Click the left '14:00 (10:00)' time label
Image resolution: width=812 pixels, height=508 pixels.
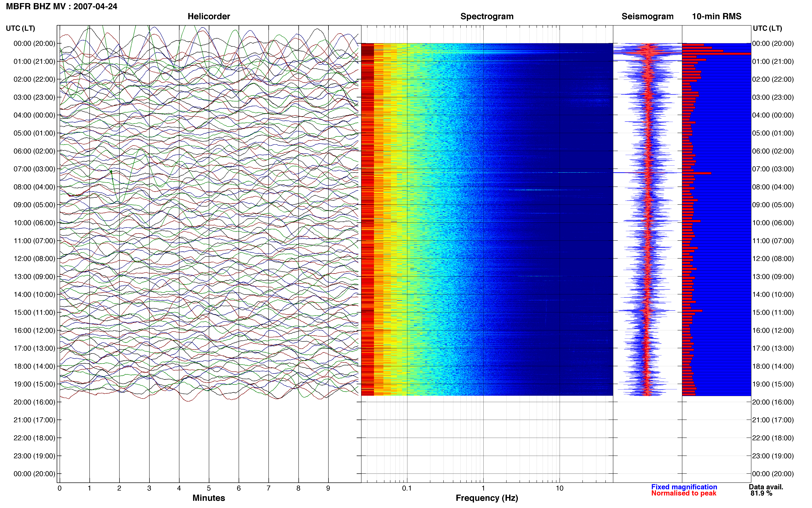[x=34, y=295]
